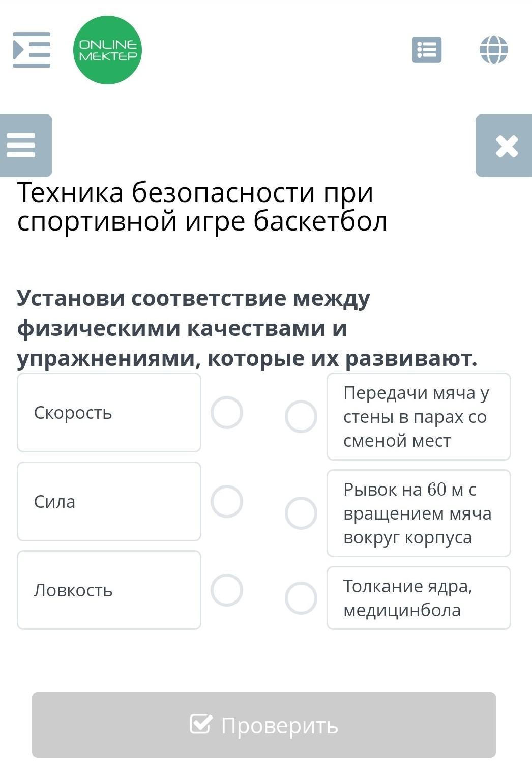Select the circle beside Рывок на 60 м
Screen dimensions: 532x773
coord(301,513)
